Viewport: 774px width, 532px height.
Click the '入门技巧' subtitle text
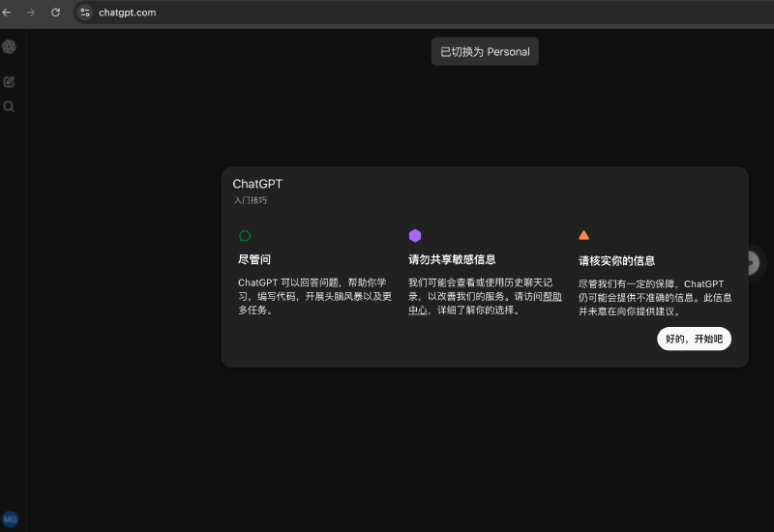[251, 200]
